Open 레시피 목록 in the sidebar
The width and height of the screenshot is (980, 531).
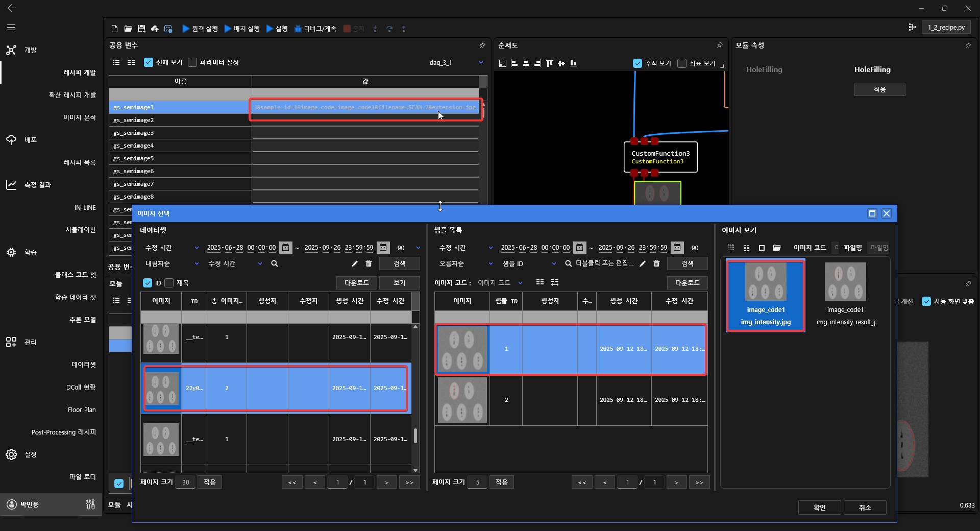coord(79,162)
